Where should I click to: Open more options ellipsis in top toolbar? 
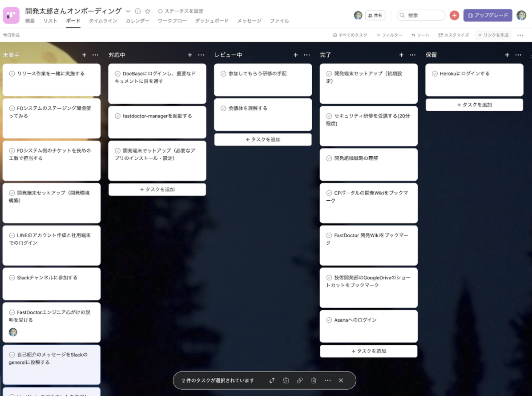(520, 35)
